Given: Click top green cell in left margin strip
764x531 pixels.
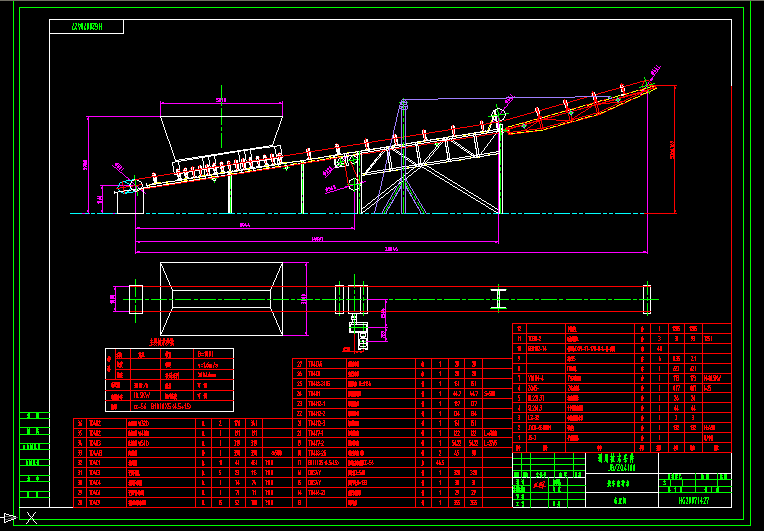Looking at the screenshot, I should click(35, 416).
